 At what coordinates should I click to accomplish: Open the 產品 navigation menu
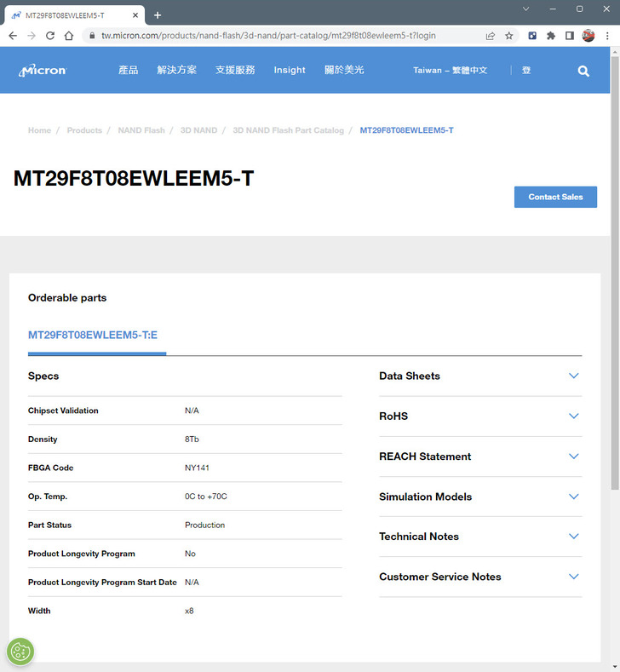click(x=128, y=70)
